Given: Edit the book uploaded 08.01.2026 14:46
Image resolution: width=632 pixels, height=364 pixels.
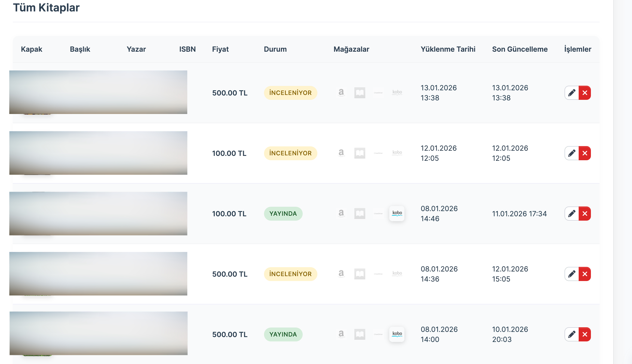Looking at the screenshot, I should pyautogui.click(x=572, y=214).
